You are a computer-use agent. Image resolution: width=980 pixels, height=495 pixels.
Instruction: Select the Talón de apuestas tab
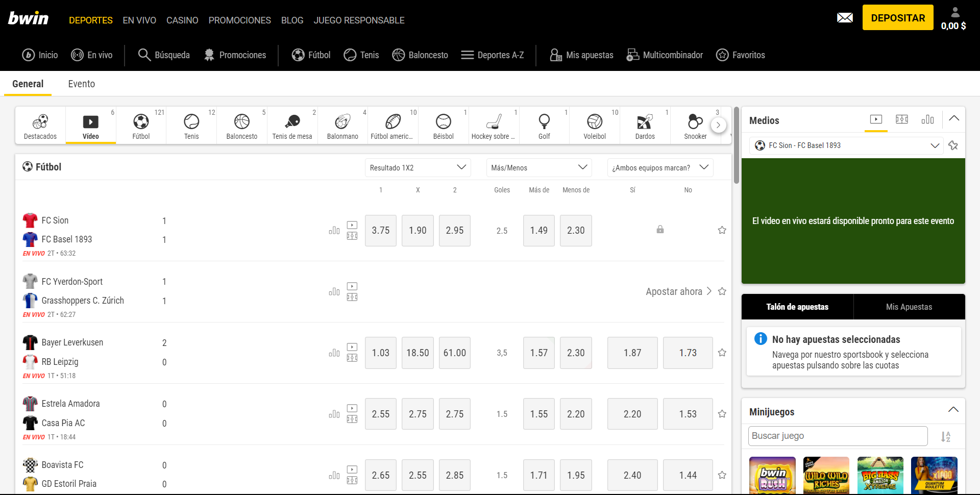(x=797, y=307)
